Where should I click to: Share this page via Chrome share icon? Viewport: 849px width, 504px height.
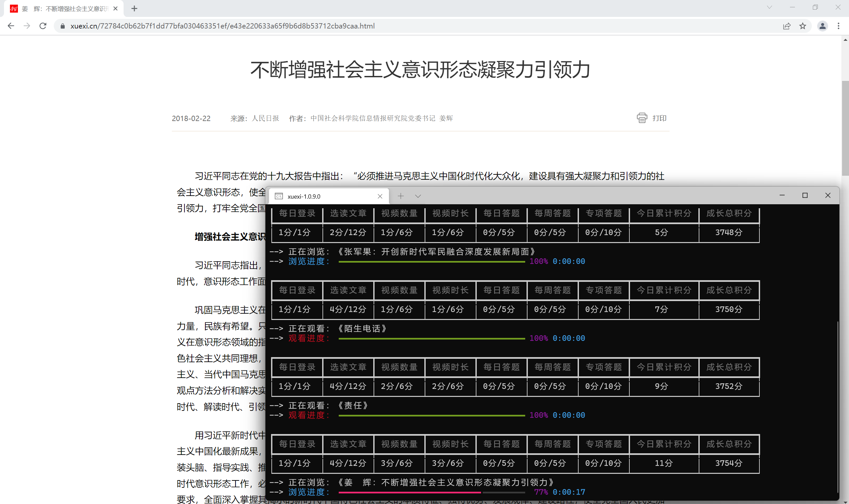coord(787,26)
